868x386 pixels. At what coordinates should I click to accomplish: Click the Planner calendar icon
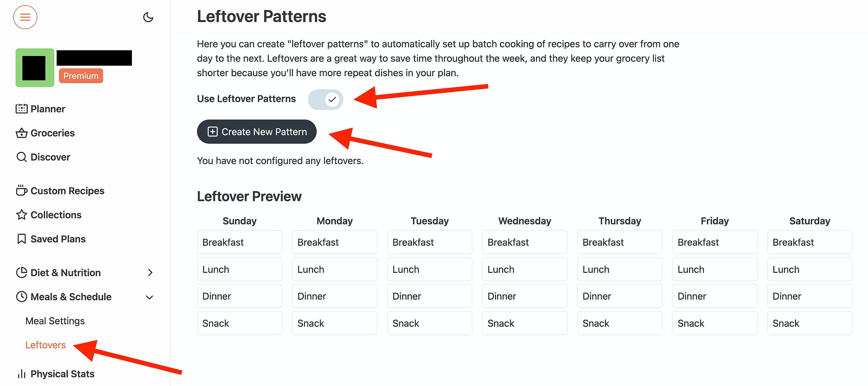click(x=21, y=109)
